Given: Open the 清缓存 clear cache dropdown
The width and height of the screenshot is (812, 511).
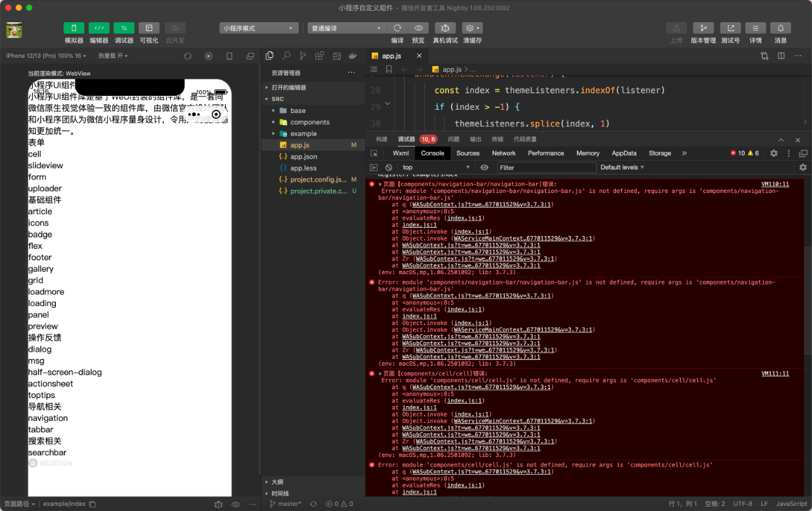Looking at the screenshot, I should pyautogui.click(x=472, y=28).
